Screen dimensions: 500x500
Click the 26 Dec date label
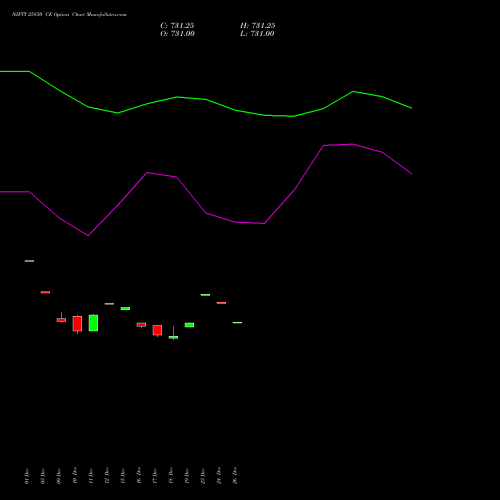235,476
